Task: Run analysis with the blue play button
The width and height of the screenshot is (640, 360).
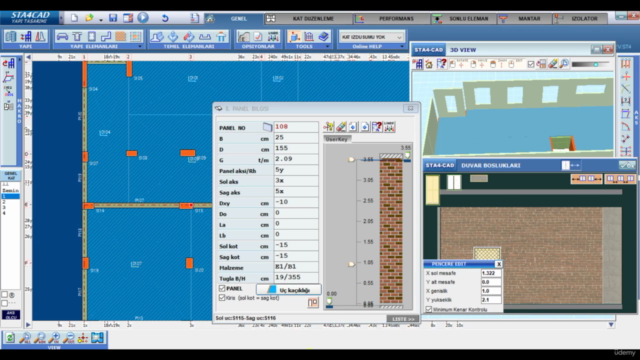Action: (x=143, y=18)
